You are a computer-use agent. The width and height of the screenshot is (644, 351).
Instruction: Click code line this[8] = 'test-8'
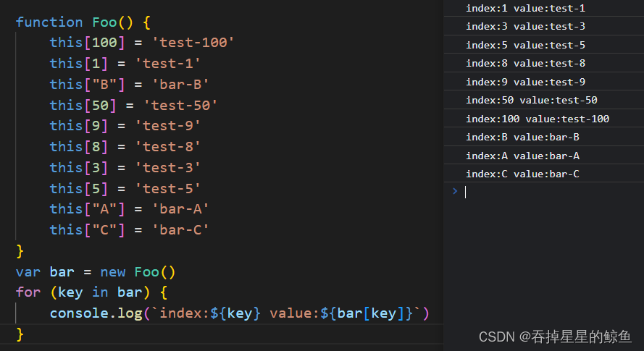[x=125, y=147]
